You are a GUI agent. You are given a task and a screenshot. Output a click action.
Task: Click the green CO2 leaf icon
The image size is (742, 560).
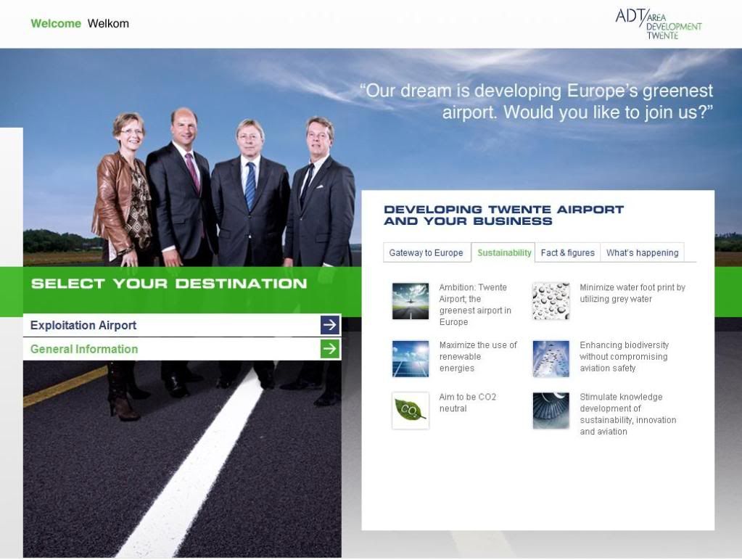410,411
